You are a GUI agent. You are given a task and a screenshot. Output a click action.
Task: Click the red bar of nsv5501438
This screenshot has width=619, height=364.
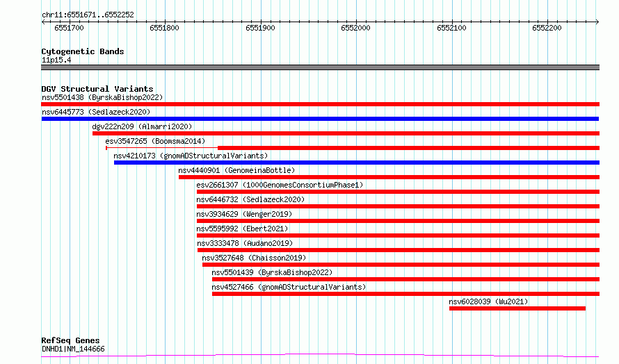(x=320, y=104)
